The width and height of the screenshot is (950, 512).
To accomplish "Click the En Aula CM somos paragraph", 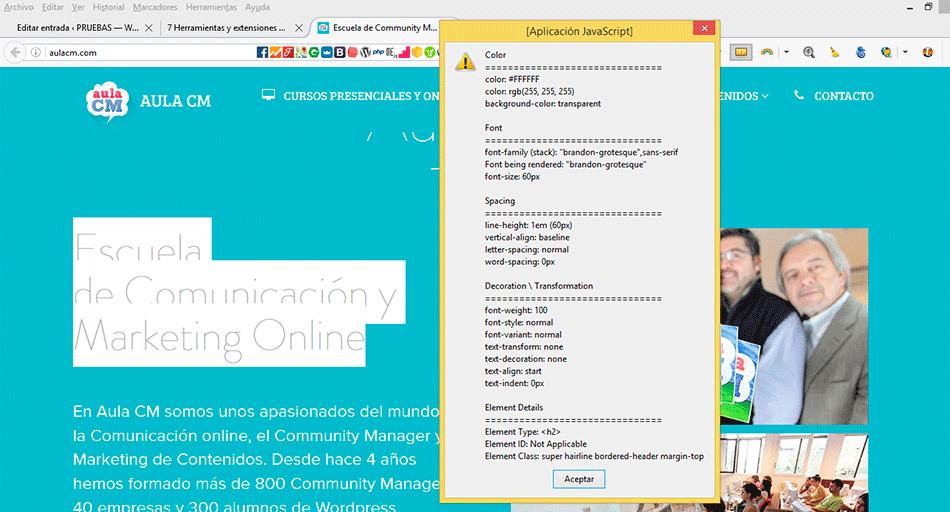I will 257,457.
